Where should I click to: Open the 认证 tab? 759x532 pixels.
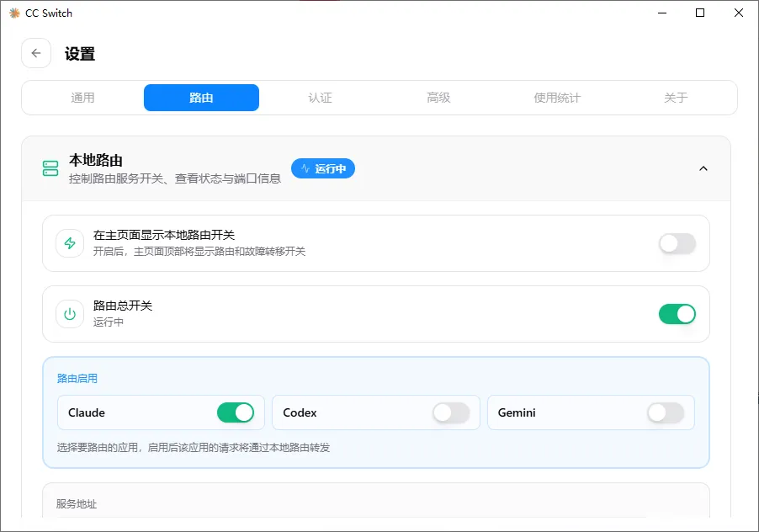[320, 98]
